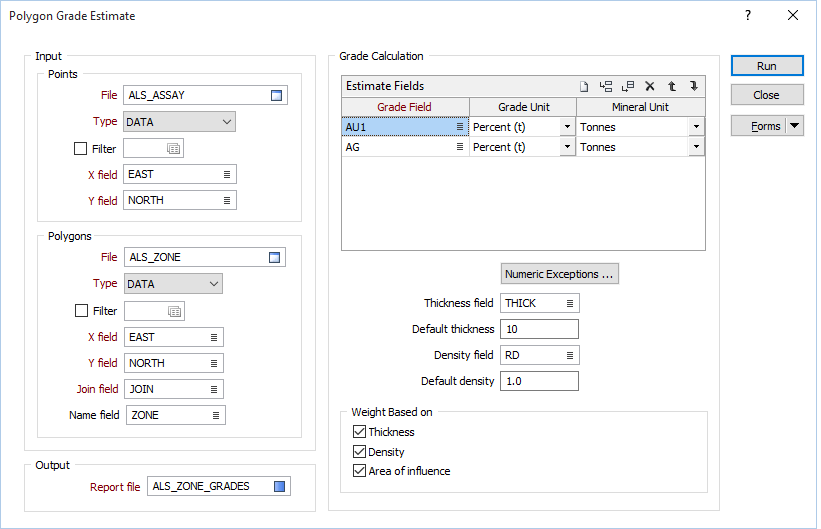This screenshot has height=529, width=821.
Task: Click the new row icon in Estimate Fields toolbar
Action: pos(584,86)
